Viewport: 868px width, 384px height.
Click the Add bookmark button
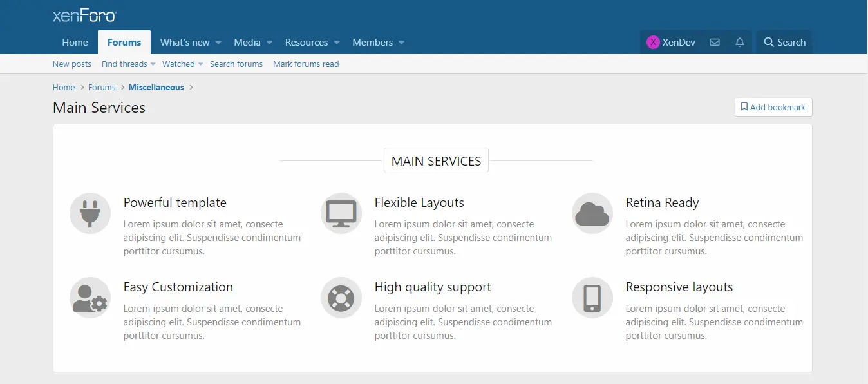773,107
